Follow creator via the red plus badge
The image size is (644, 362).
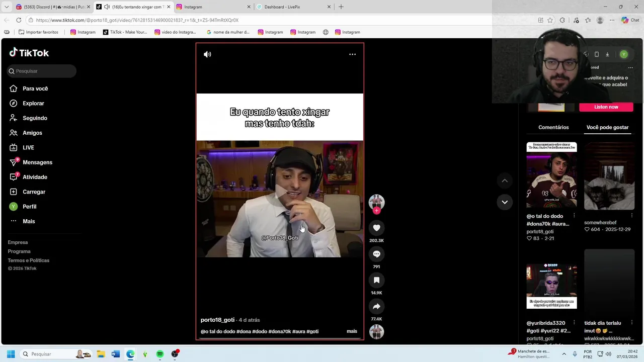click(376, 211)
